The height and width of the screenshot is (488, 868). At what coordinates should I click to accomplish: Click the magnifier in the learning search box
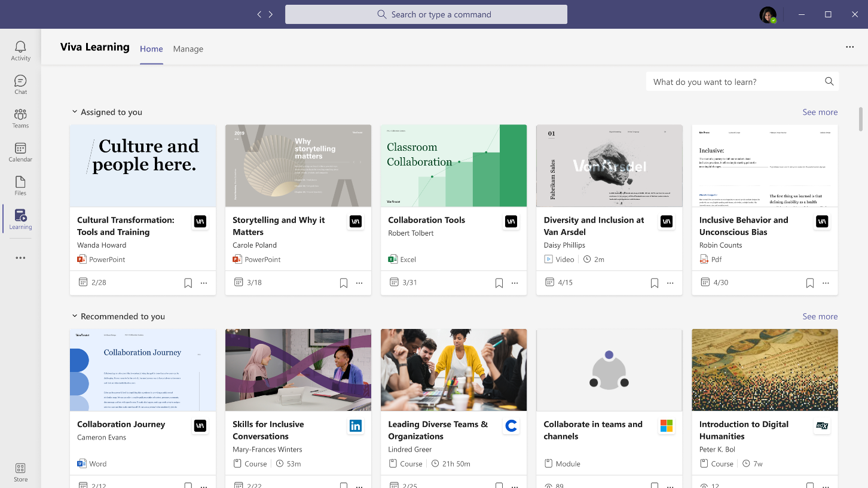[829, 81]
